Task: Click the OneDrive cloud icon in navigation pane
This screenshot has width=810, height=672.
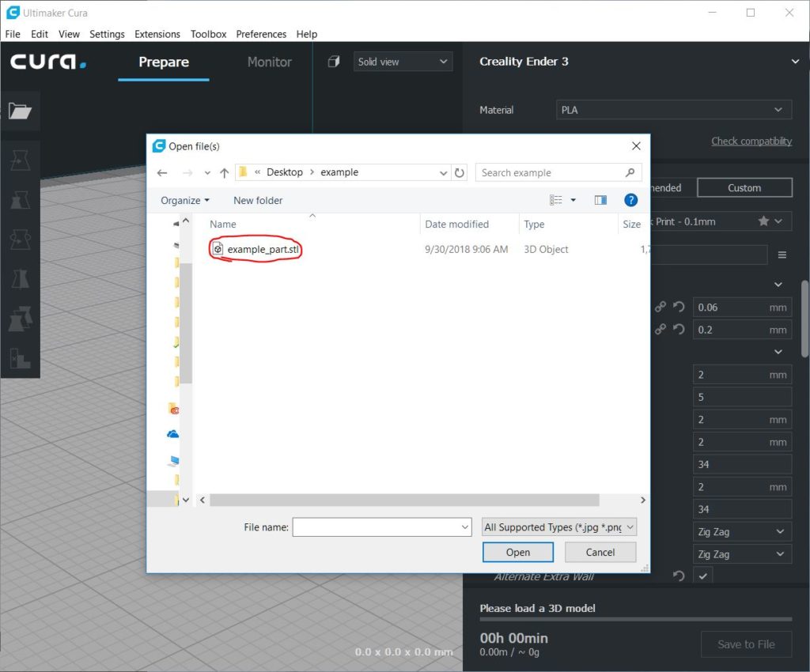Action: click(x=173, y=434)
